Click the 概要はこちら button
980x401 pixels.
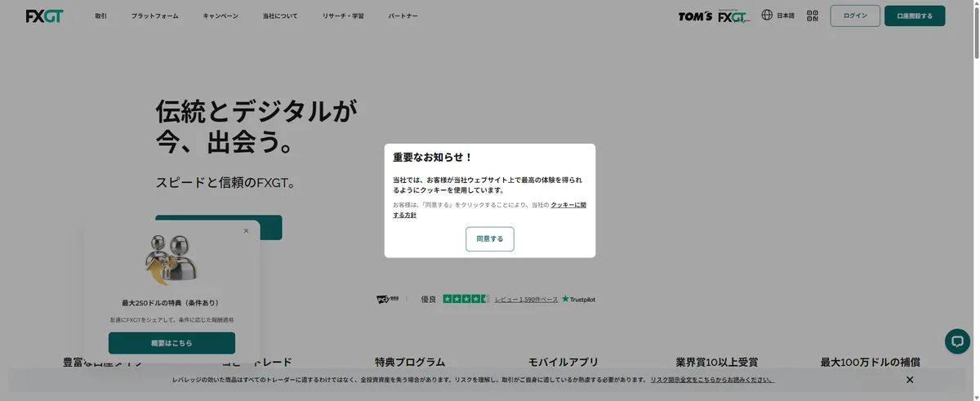(x=171, y=343)
